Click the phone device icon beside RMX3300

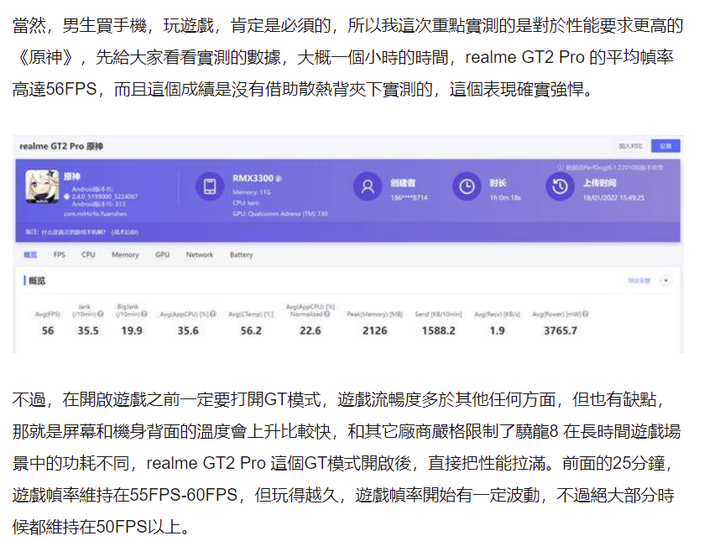click(x=210, y=186)
